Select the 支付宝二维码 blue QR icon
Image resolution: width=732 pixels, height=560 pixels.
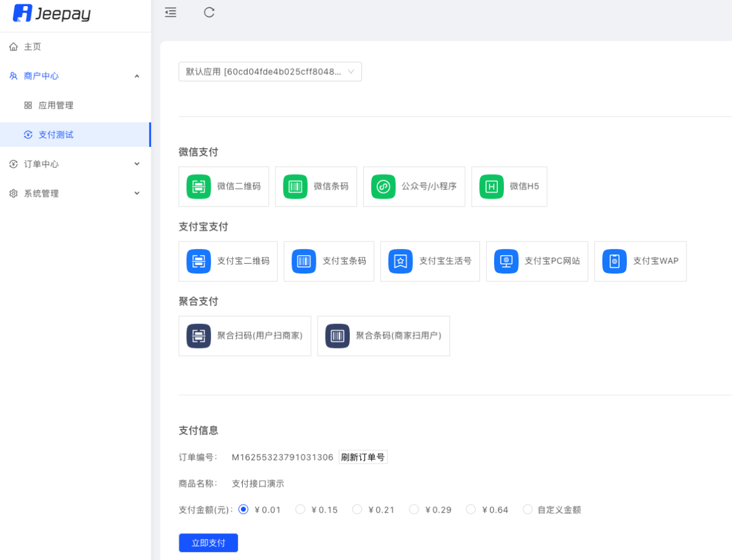(x=199, y=261)
